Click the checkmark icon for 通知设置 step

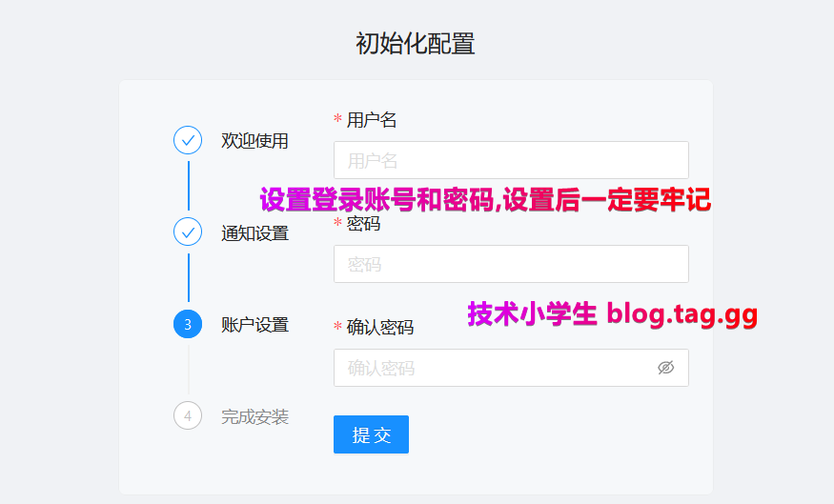click(x=188, y=232)
